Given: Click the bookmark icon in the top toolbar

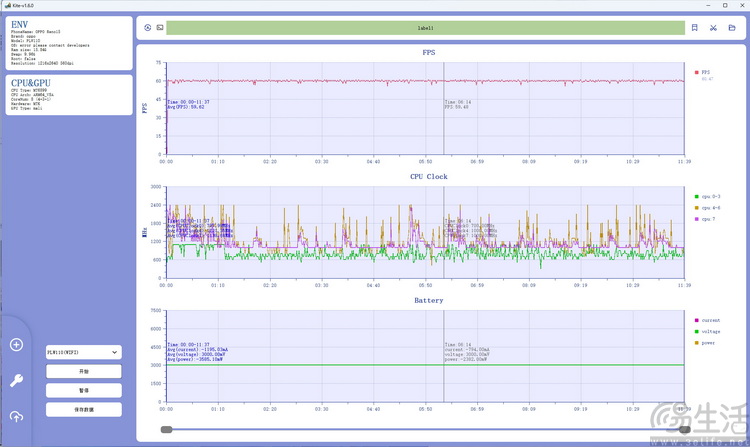Looking at the screenshot, I should [695, 28].
